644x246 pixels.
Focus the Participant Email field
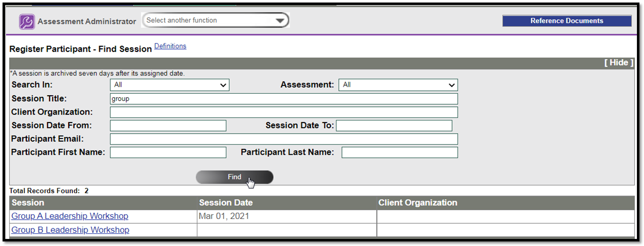(283, 139)
